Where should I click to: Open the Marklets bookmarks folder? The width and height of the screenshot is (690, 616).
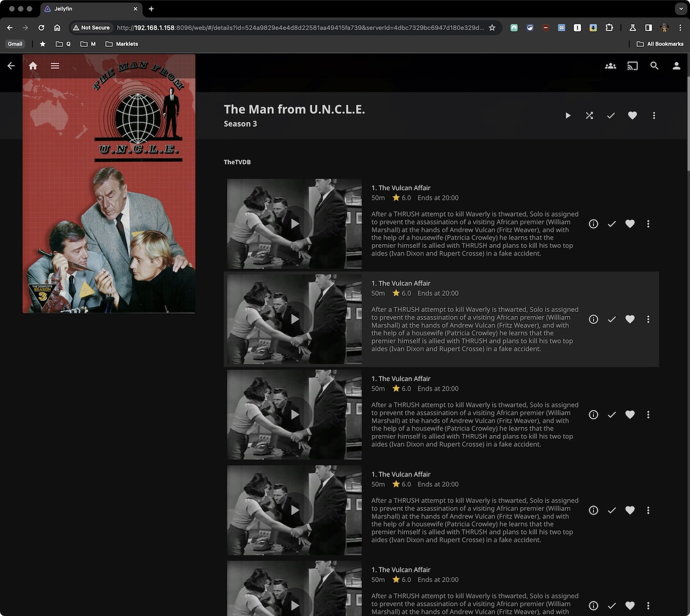(122, 44)
